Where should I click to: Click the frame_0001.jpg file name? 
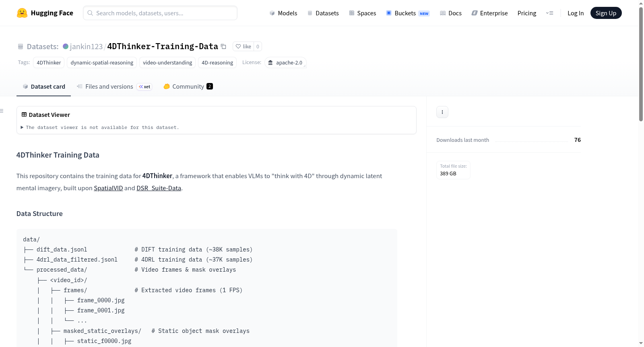101,310
